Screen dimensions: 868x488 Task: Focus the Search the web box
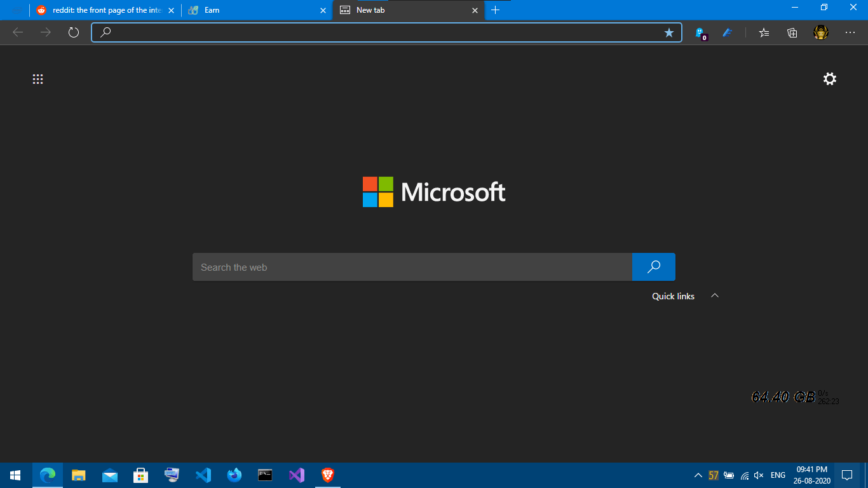click(412, 267)
